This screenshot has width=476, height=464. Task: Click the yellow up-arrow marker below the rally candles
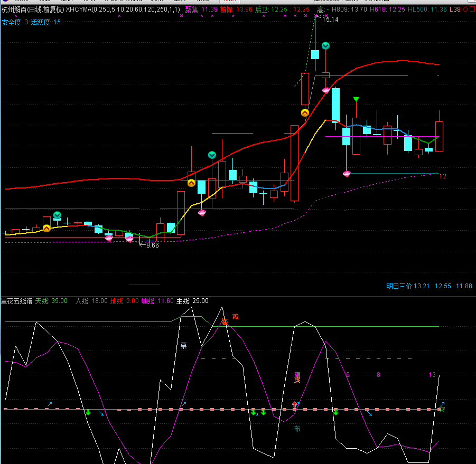pyautogui.click(x=305, y=113)
